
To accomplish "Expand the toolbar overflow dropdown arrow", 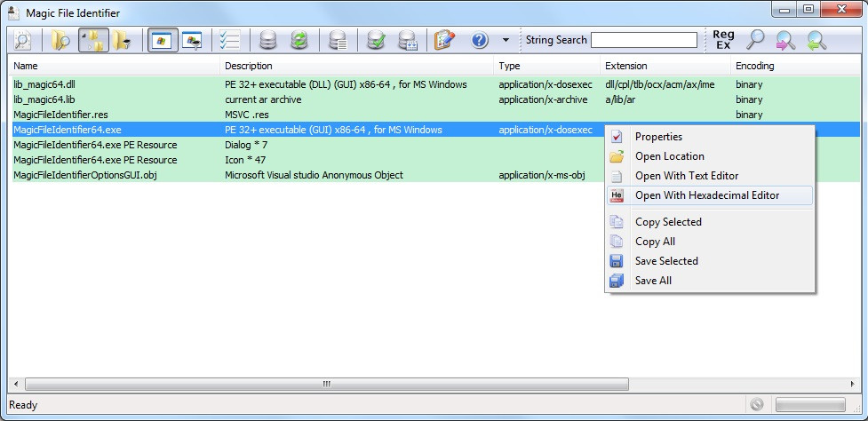I will pyautogui.click(x=506, y=40).
